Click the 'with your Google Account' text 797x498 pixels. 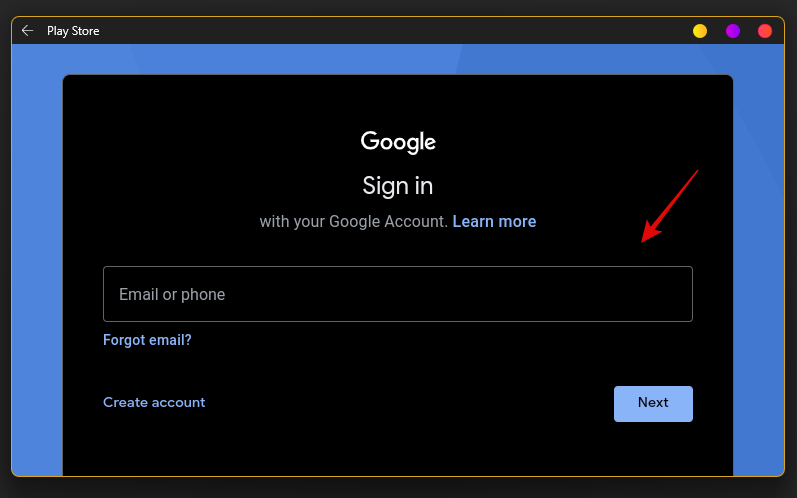(x=353, y=222)
